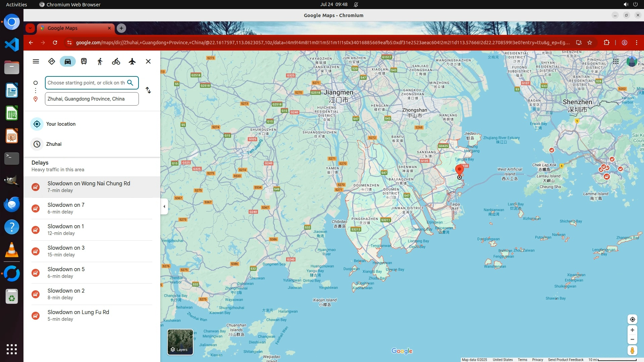644x362 pixels.
Task: Zoom in on the map
Action: [632, 330]
